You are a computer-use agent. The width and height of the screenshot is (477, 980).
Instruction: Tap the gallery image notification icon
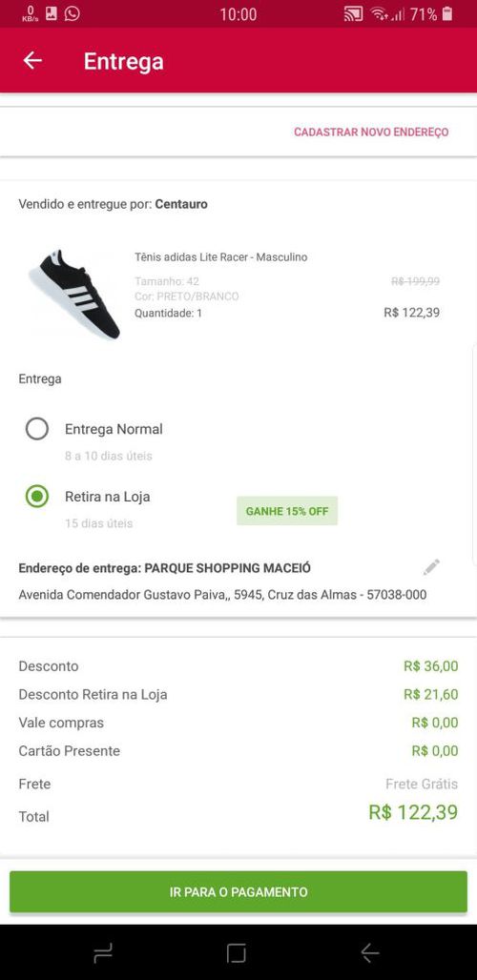point(52,13)
